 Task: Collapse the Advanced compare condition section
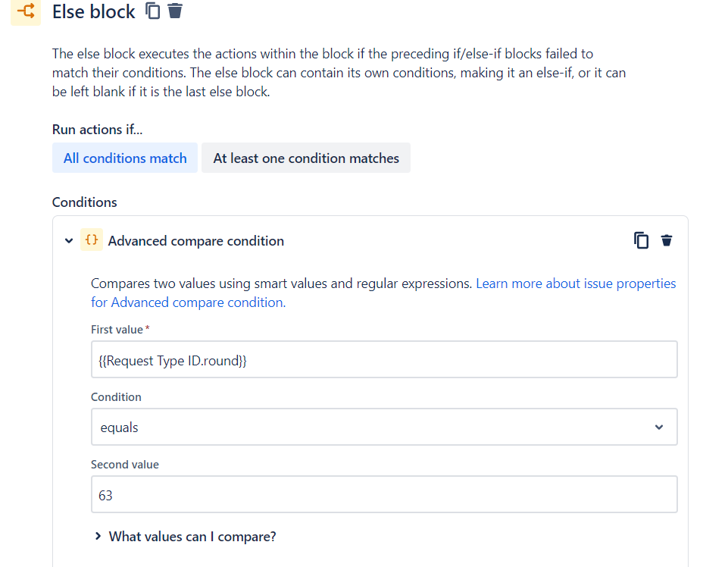(x=69, y=241)
